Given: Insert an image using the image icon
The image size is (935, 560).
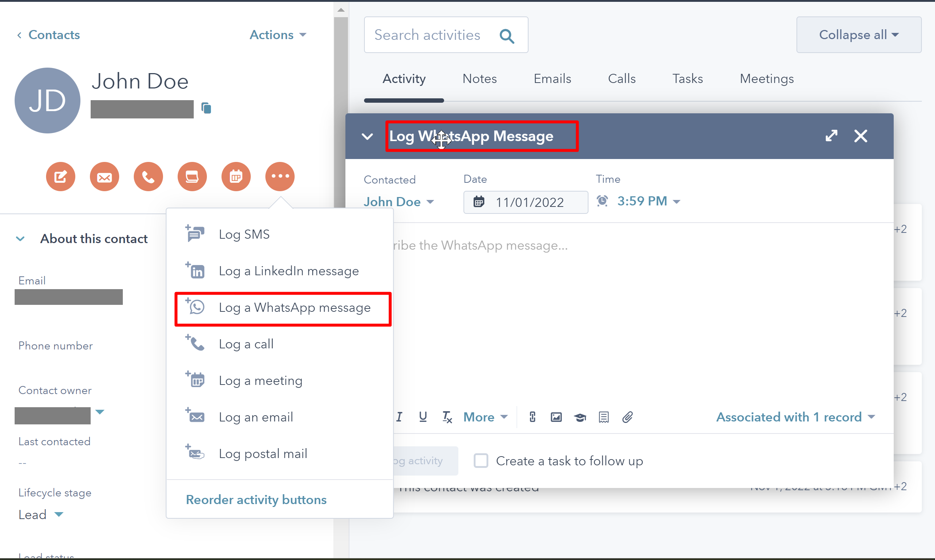Looking at the screenshot, I should click(556, 417).
